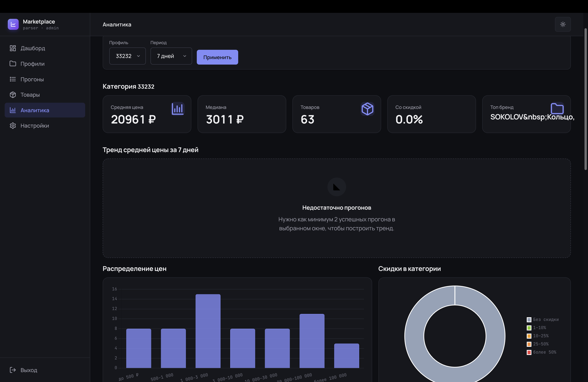Screen dimensions: 588x382
Task: Click the Аналитика chart icon in sidebar
Action: click(x=13, y=110)
